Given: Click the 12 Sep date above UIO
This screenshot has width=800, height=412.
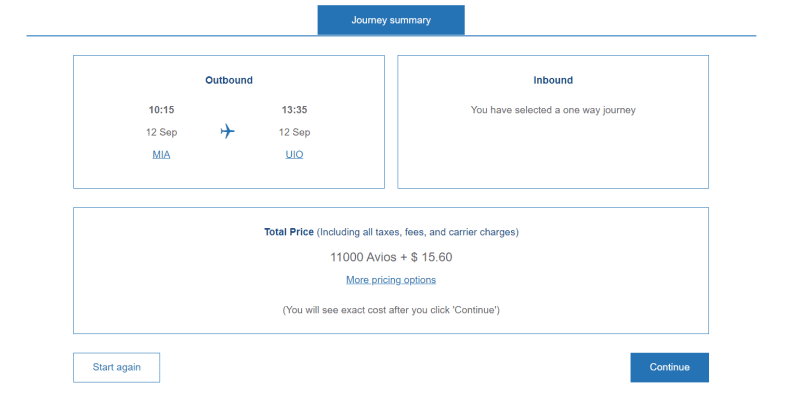Looking at the screenshot, I should point(294,132).
